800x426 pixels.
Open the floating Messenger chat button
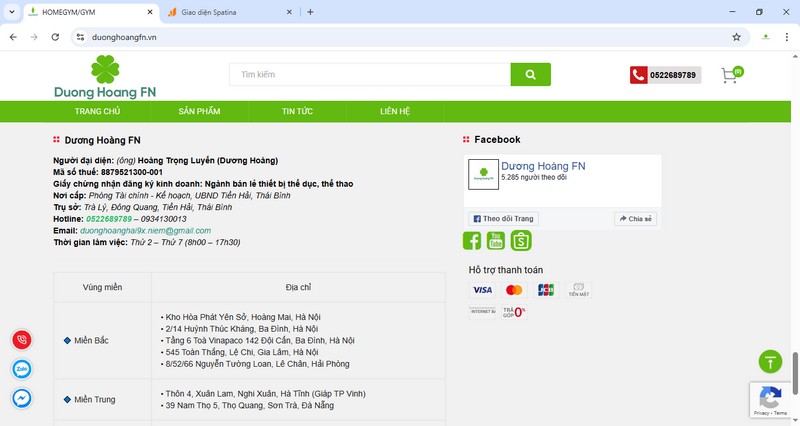[22, 398]
